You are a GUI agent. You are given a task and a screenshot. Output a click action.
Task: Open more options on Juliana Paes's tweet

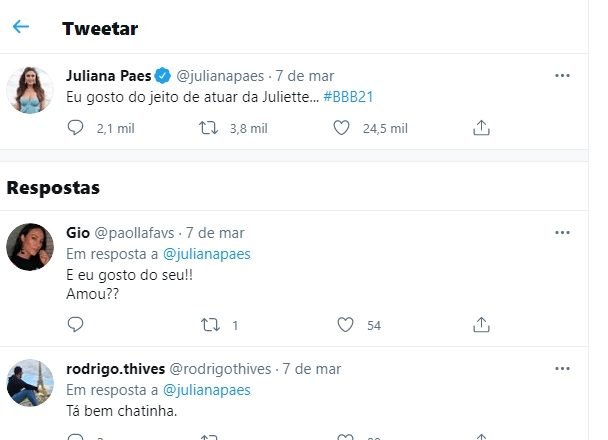pos(562,76)
